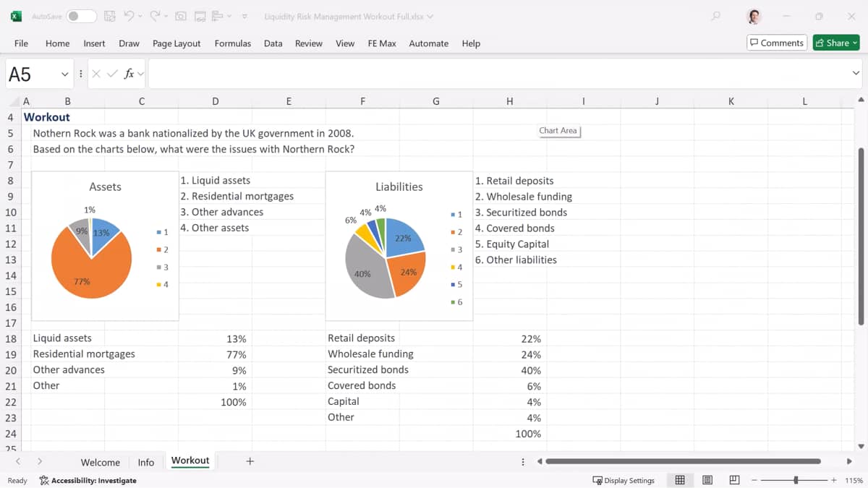Click the Share button
The height and width of the screenshot is (488, 868).
tap(836, 43)
